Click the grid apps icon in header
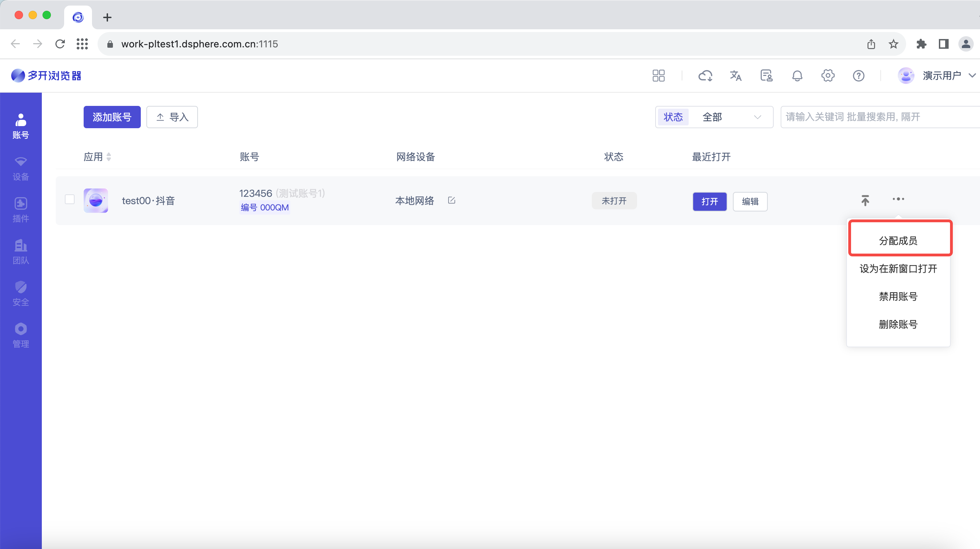This screenshot has width=980, height=549. tap(659, 76)
